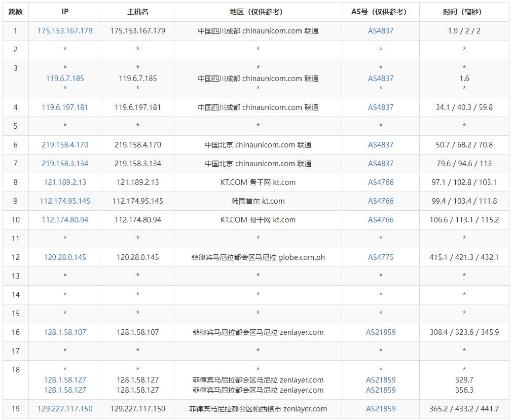
Task: Select hostname text 129.227.117.150
Action: pyautogui.click(x=138, y=408)
